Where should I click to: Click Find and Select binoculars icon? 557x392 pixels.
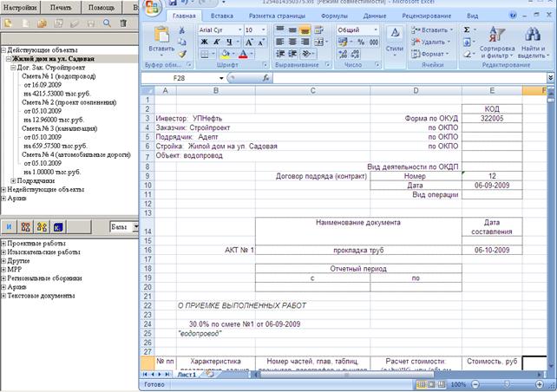point(533,35)
